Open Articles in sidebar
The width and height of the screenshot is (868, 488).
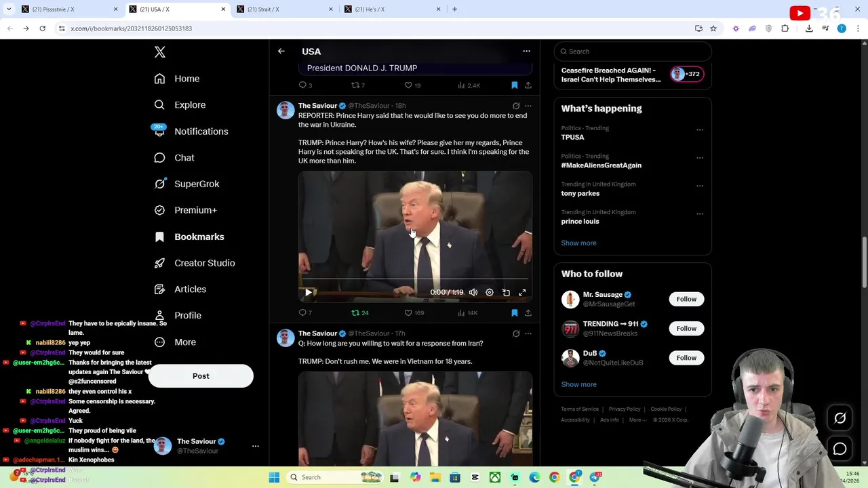tap(180, 289)
